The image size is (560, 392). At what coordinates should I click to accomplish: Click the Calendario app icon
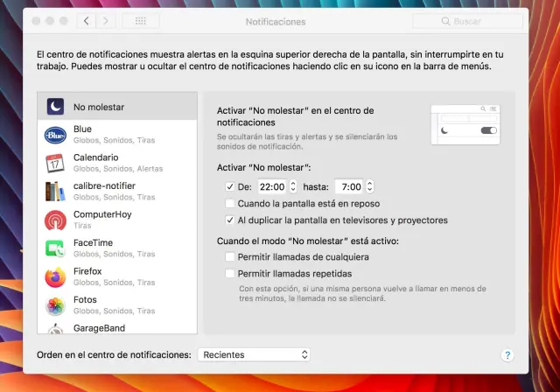[x=56, y=163]
